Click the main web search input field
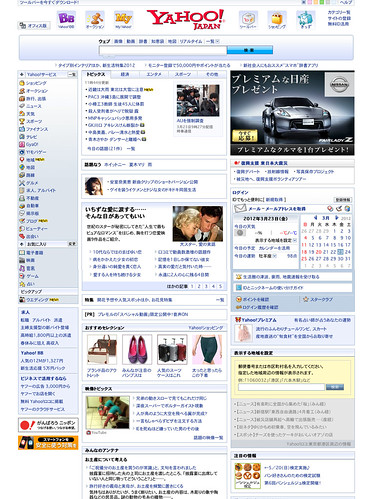 tap(163, 50)
